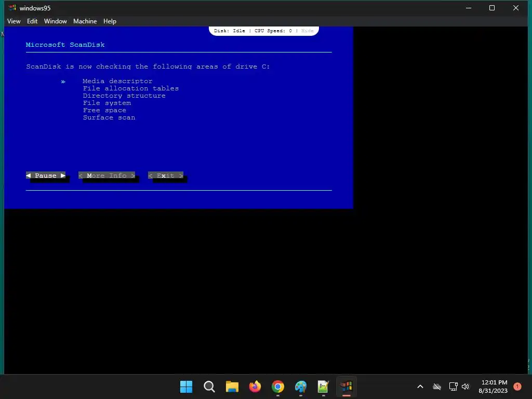Open the Help menu
Image resolution: width=532 pixels, height=399 pixels.
pos(110,21)
